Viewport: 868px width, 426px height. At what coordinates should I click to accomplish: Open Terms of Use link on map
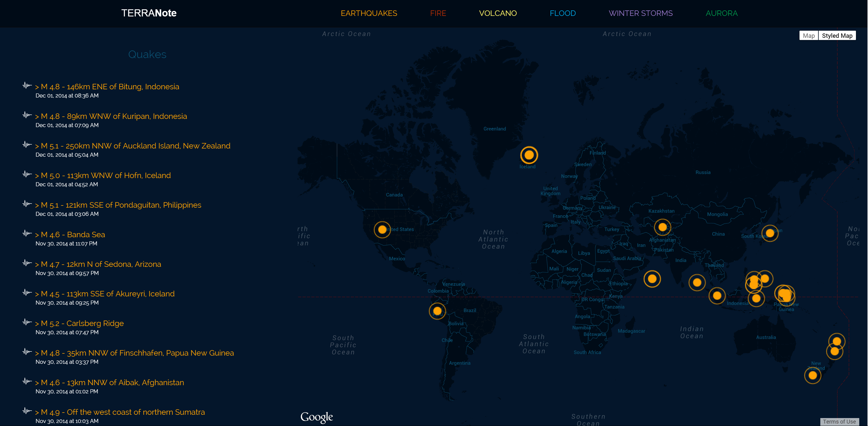(839, 421)
